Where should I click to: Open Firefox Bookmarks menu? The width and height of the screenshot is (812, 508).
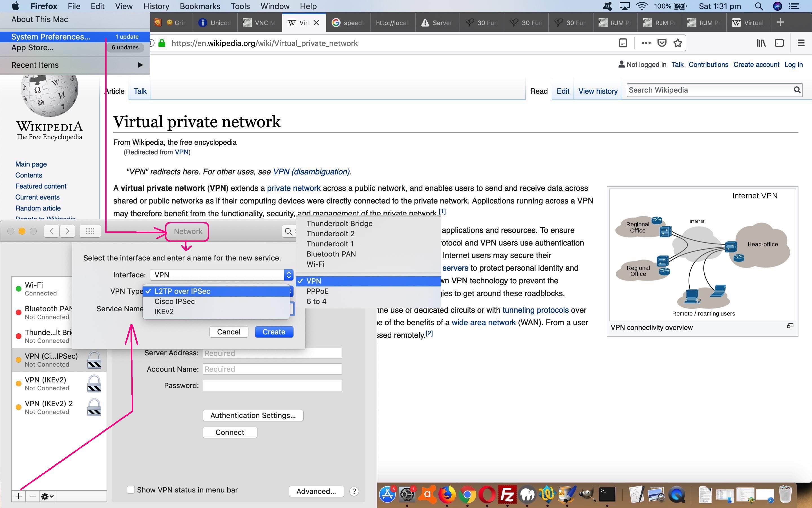200,6
